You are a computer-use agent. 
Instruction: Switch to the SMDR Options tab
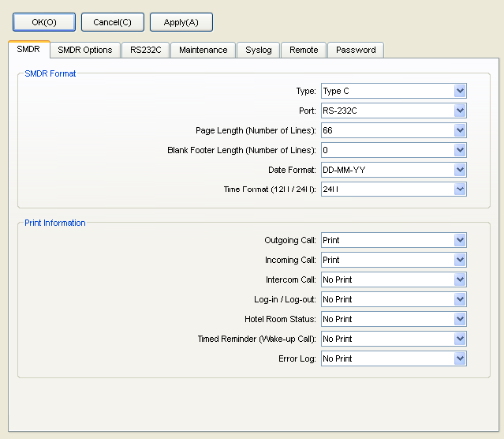coord(85,50)
